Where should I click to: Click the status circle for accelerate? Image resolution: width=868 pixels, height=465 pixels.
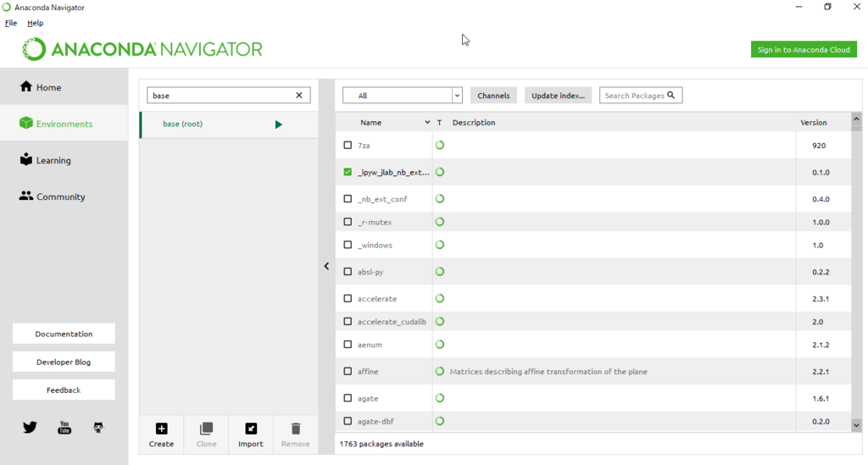point(440,299)
